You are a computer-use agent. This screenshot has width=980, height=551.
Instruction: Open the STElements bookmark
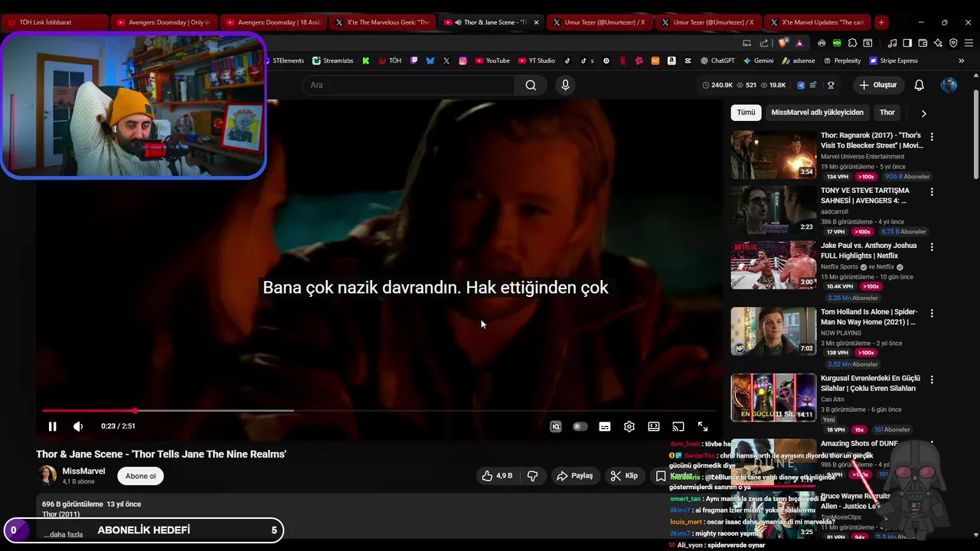click(x=287, y=60)
